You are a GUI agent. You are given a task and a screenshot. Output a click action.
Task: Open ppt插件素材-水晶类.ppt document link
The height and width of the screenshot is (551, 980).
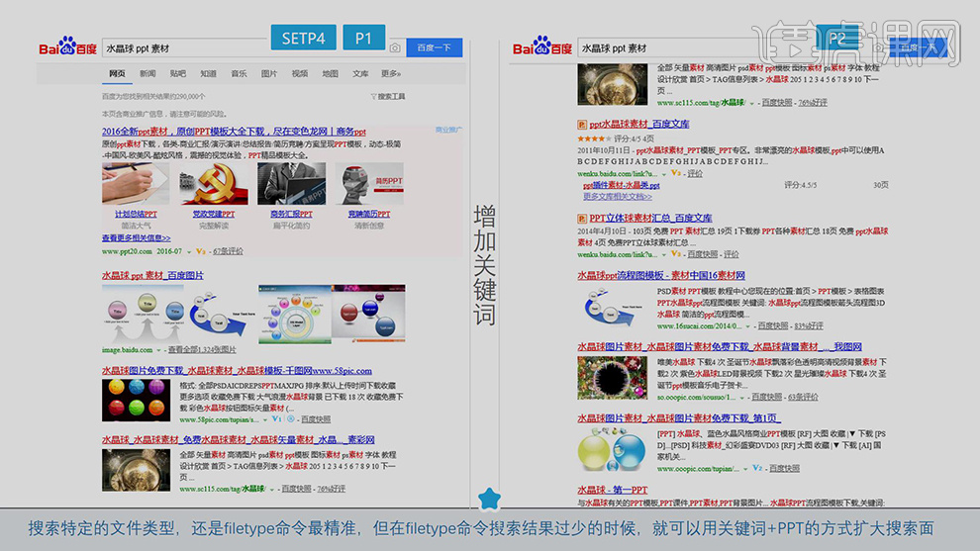(622, 186)
